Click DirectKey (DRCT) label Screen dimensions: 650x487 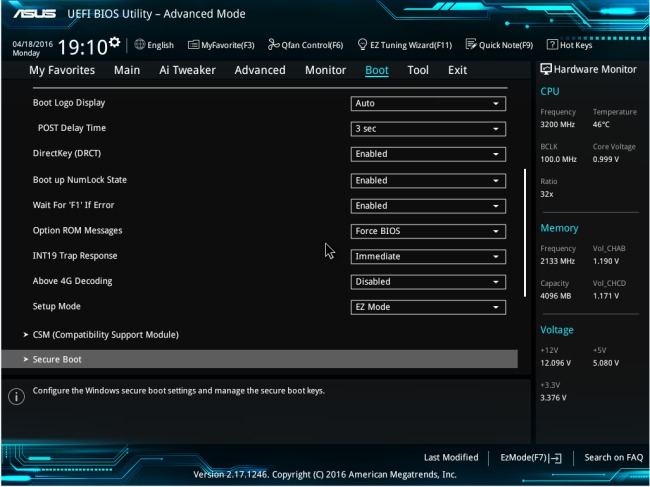(x=67, y=153)
